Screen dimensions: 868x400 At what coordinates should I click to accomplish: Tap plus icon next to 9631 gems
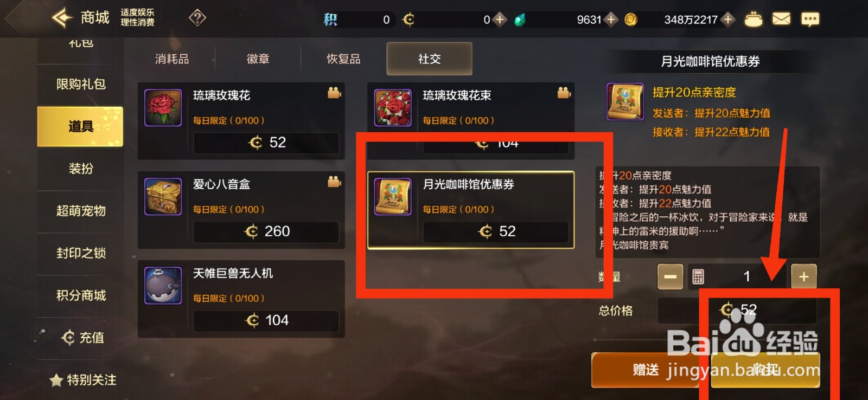[611, 20]
